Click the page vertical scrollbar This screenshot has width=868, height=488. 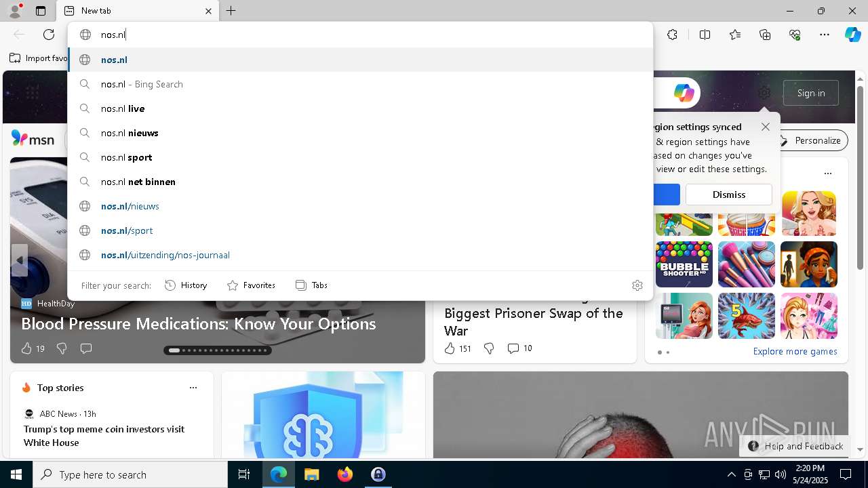coord(860,178)
